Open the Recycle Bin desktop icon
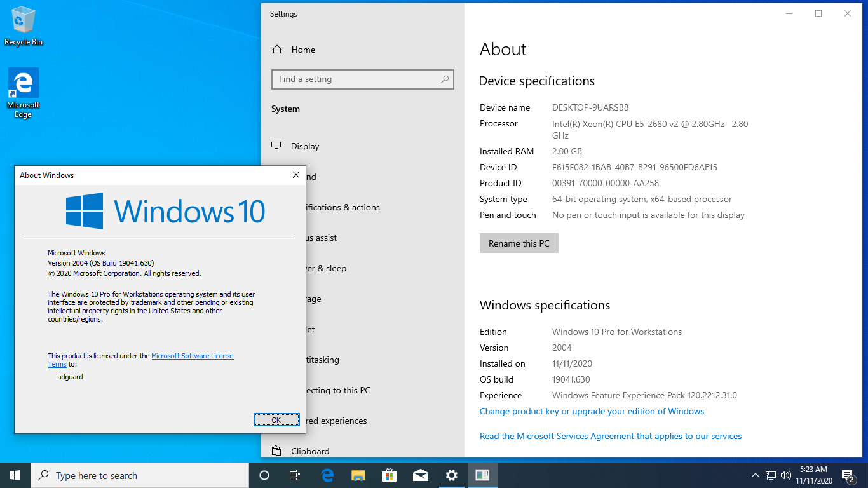This screenshot has height=488, width=868. (24, 26)
